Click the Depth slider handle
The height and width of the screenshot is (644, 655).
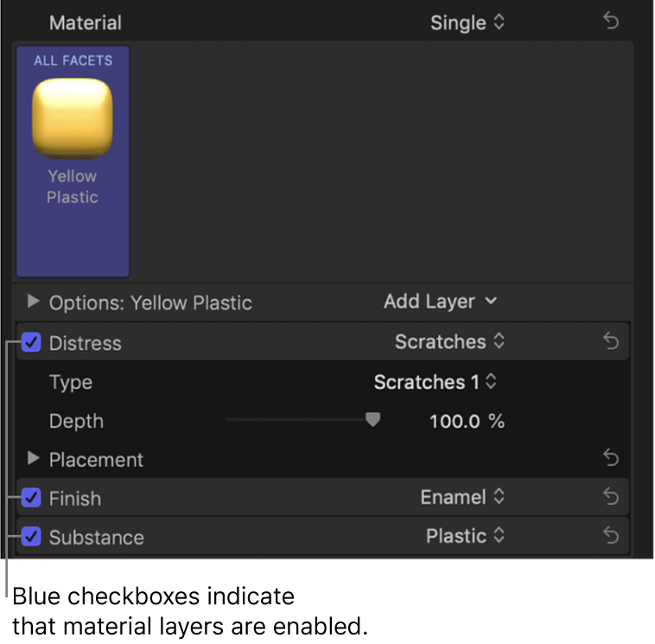point(372,420)
